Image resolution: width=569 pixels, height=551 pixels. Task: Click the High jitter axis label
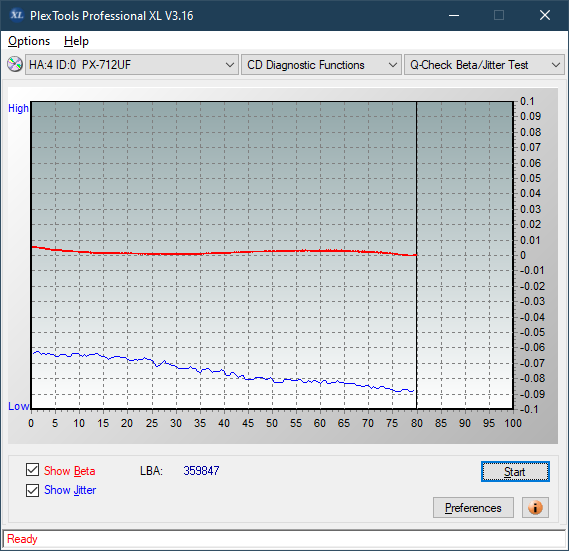coord(18,108)
